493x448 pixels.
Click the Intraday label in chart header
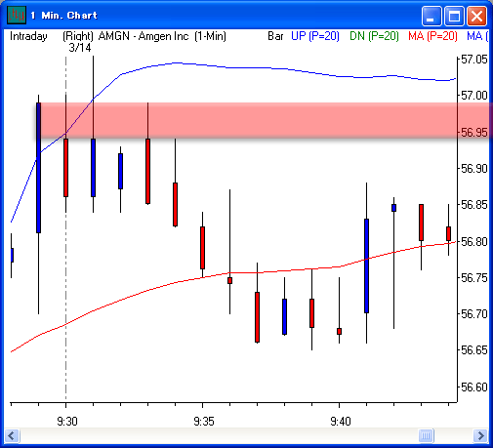[28, 36]
